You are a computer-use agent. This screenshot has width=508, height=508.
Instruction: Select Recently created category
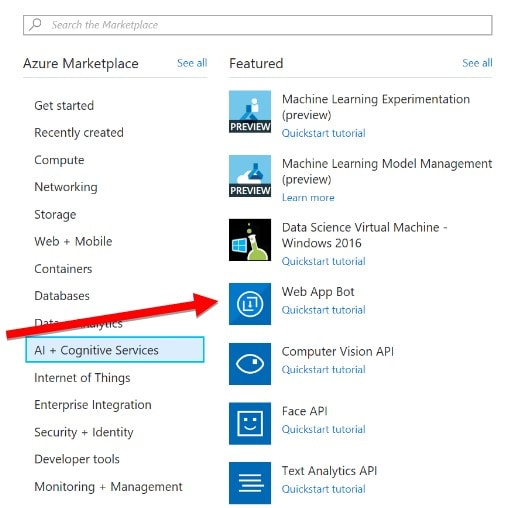[x=79, y=133]
